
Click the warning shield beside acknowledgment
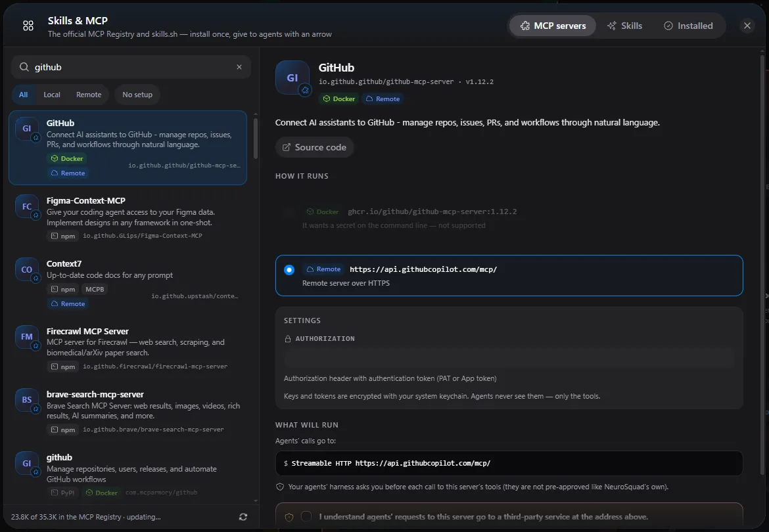point(289,517)
